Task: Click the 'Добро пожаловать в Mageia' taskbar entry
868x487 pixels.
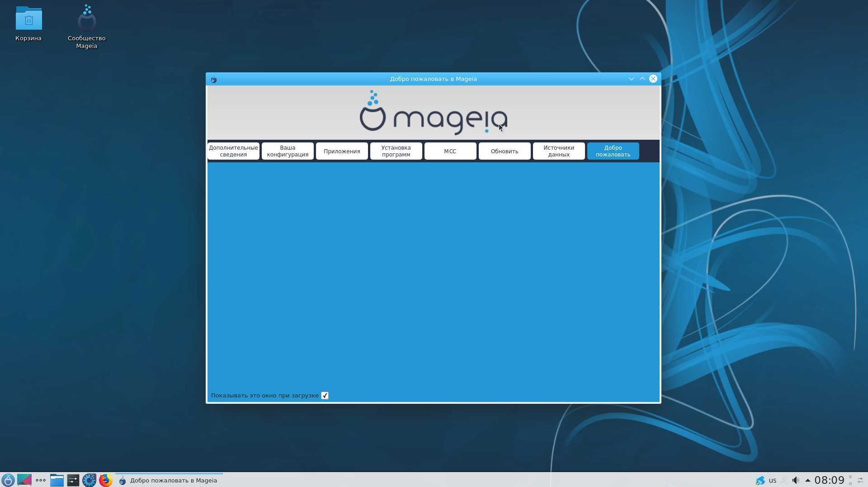Action: pyautogui.click(x=169, y=480)
